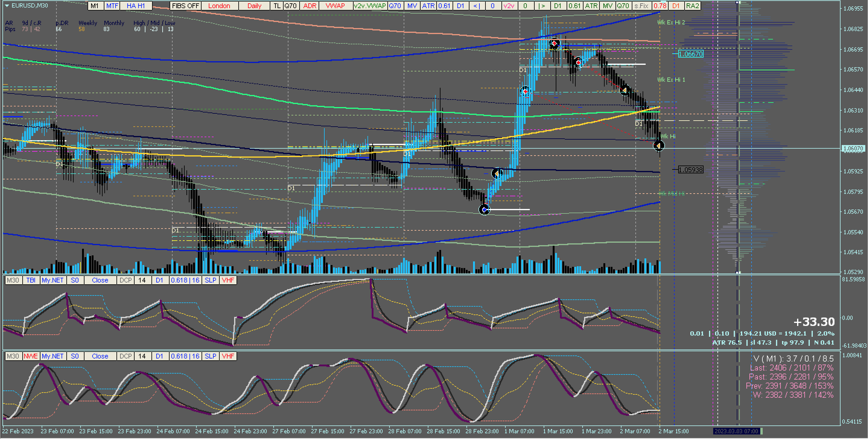Toggle the London session button
Viewport: 868px width, 439px height.
pos(219,6)
